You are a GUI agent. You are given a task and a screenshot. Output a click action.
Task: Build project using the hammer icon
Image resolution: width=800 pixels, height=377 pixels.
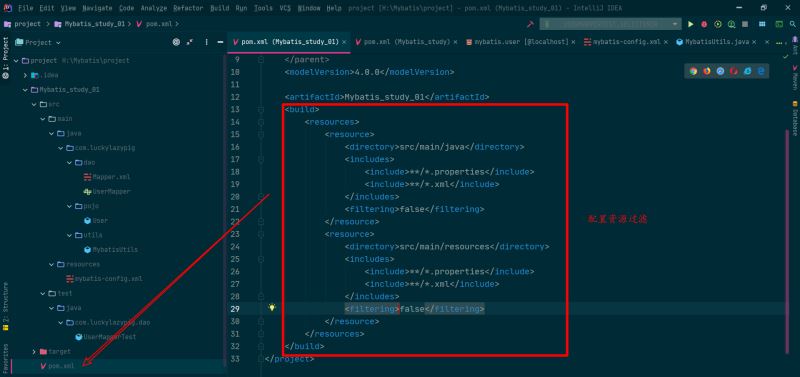(x=530, y=24)
